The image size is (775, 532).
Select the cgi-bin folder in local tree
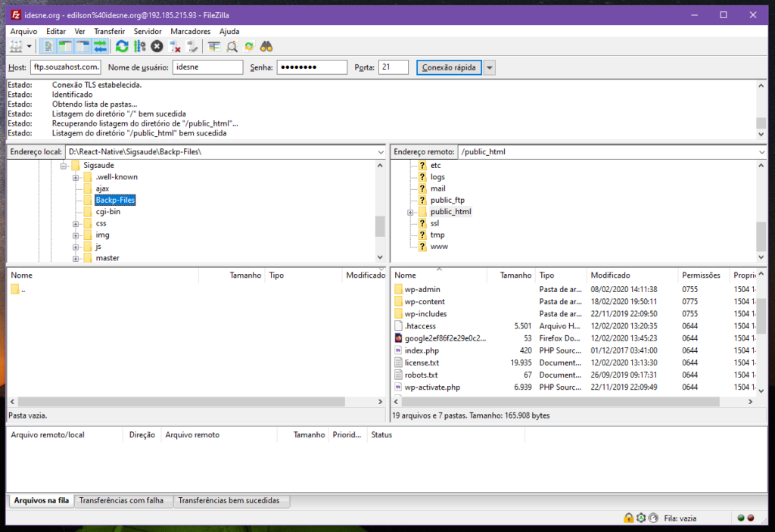point(107,212)
